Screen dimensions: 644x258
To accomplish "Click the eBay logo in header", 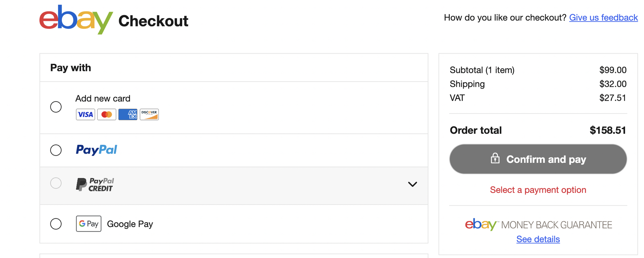I will pos(76,20).
